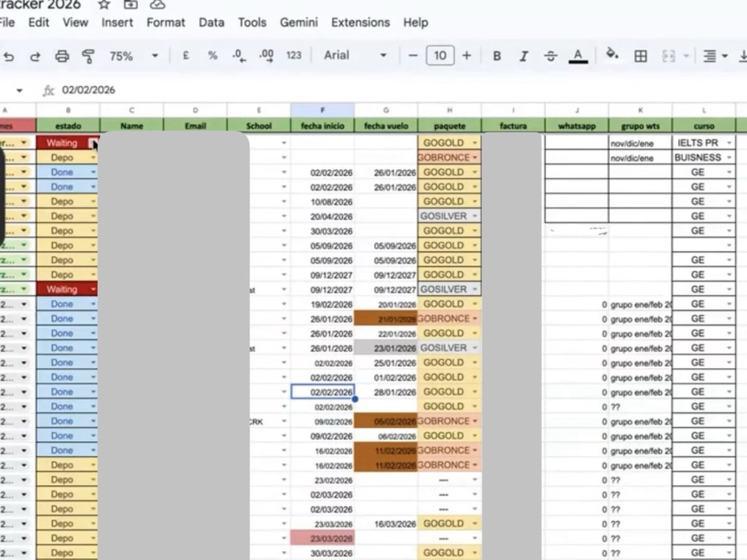
Task: Click the Undo icon
Action: coord(8,56)
